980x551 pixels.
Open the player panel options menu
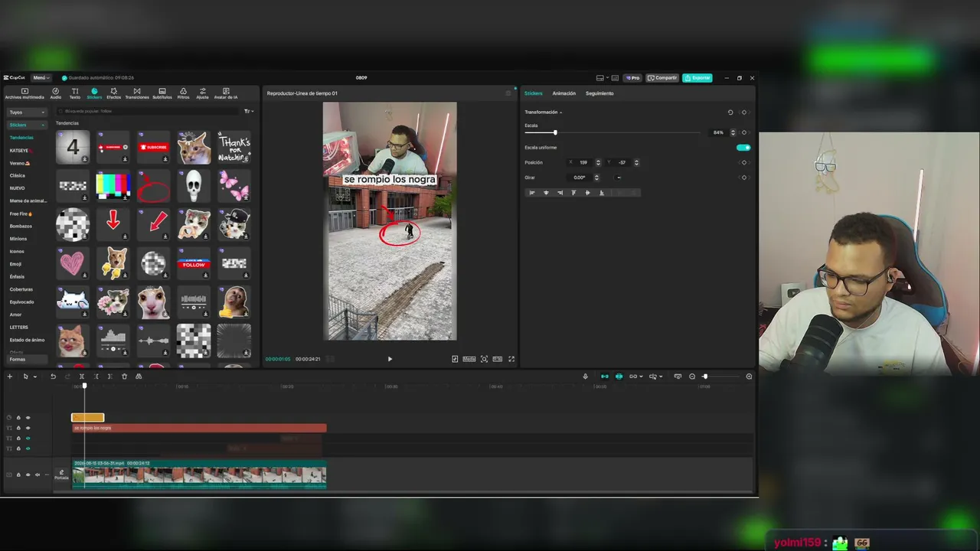point(508,93)
